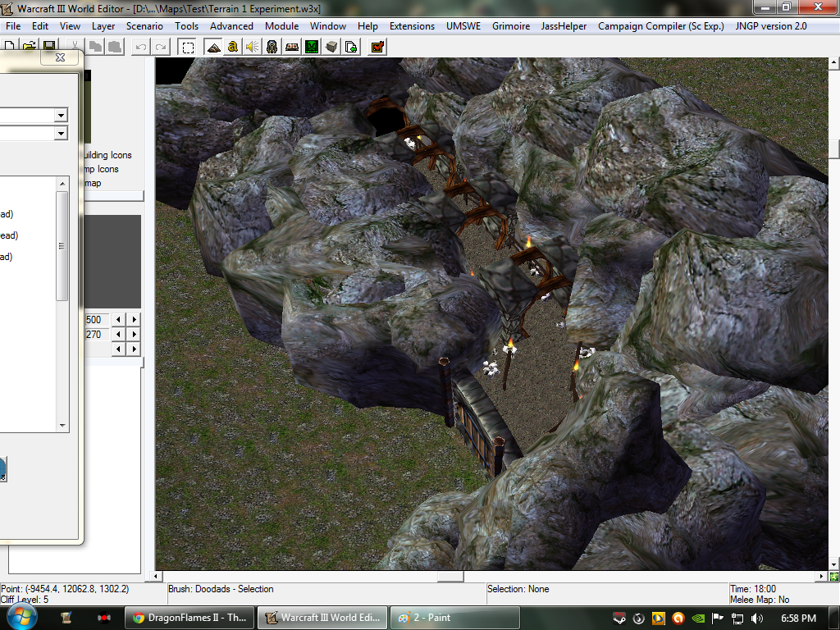Open the File menu
The height and width of the screenshot is (630, 840).
tap(13, 25)
